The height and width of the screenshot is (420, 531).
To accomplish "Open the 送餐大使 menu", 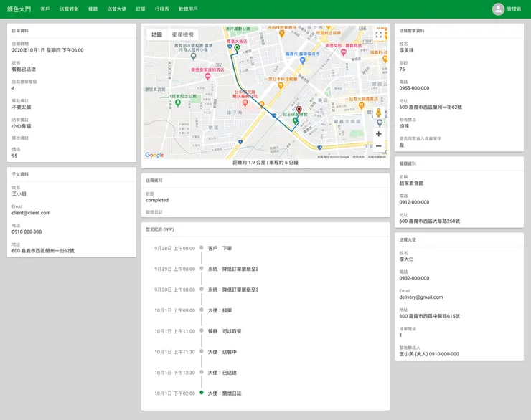I will [x=116, y=9].
